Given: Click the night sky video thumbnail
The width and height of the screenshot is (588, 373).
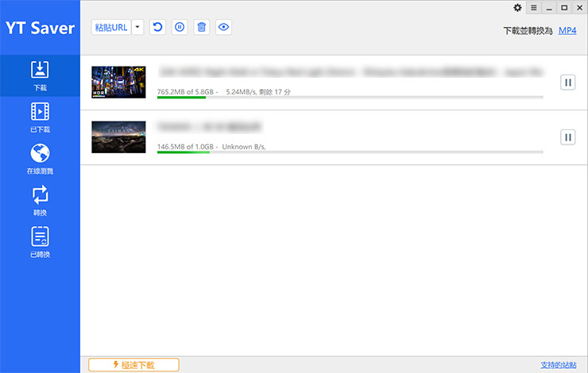Looking at the screenshot, I should tap(118, 137).
